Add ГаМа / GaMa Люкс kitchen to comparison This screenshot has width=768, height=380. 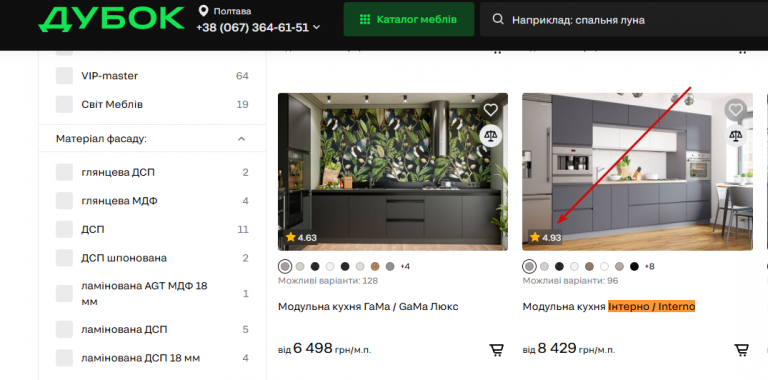pos(490,136)
